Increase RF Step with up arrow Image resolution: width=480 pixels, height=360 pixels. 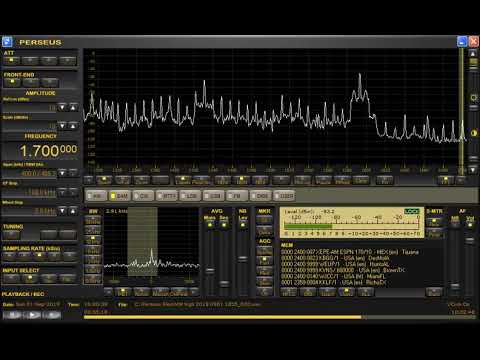pyautogui.click(x=73, y=192)
